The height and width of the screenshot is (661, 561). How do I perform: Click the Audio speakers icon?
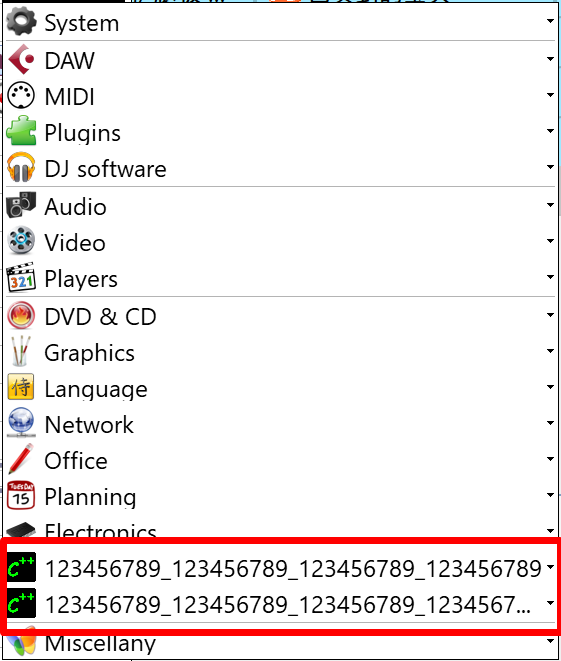tap(21, 205)
